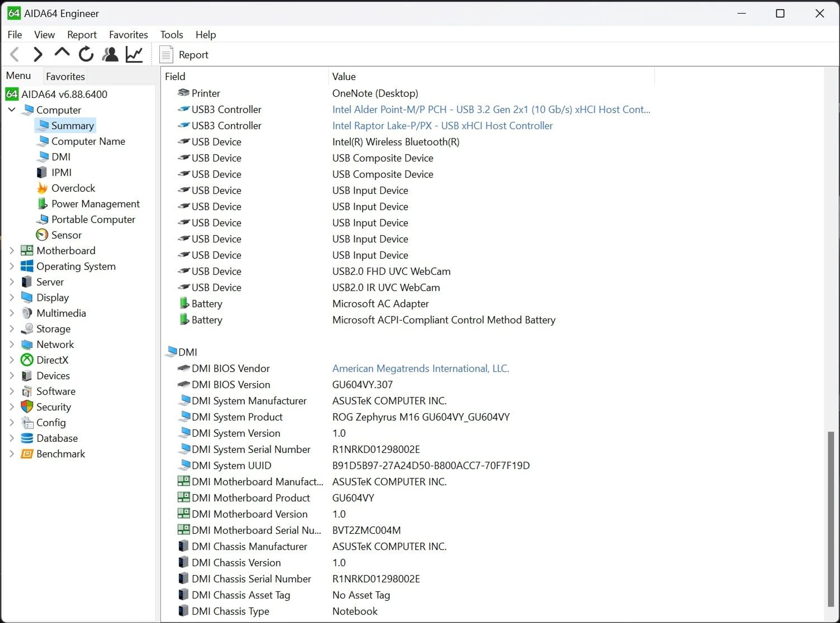
Task: Expand the Software tree node
Action: [x=12, y=392]
